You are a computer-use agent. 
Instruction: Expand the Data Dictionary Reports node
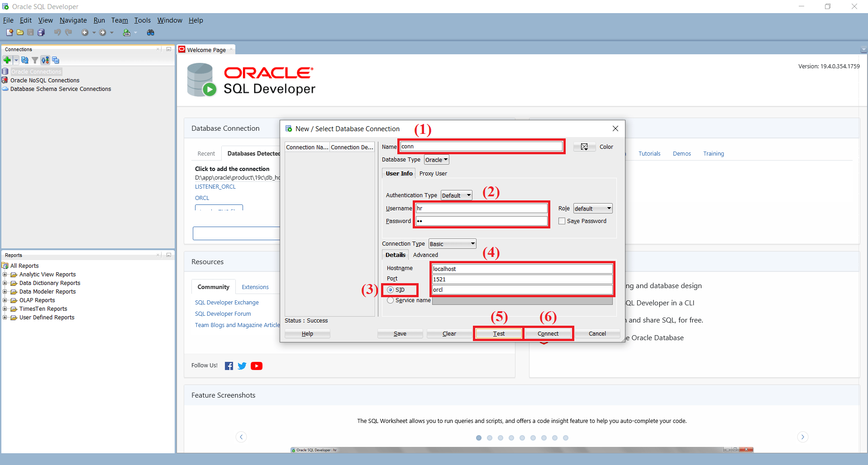click(x=5, y=283)
